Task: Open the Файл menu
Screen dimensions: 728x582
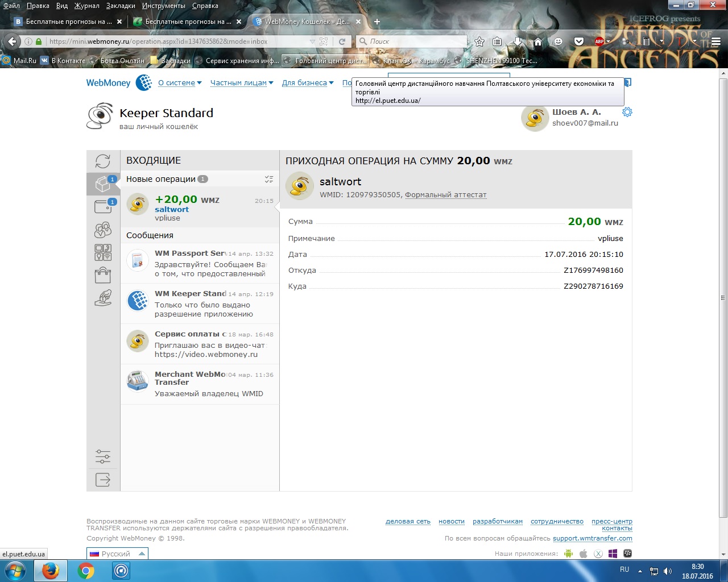Action: tap(11, 6)
